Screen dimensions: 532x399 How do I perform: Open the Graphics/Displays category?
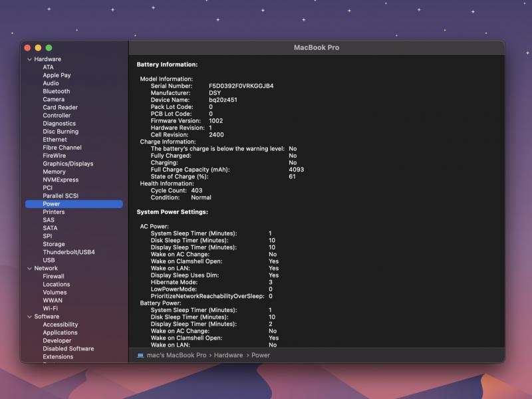[68, 164]
